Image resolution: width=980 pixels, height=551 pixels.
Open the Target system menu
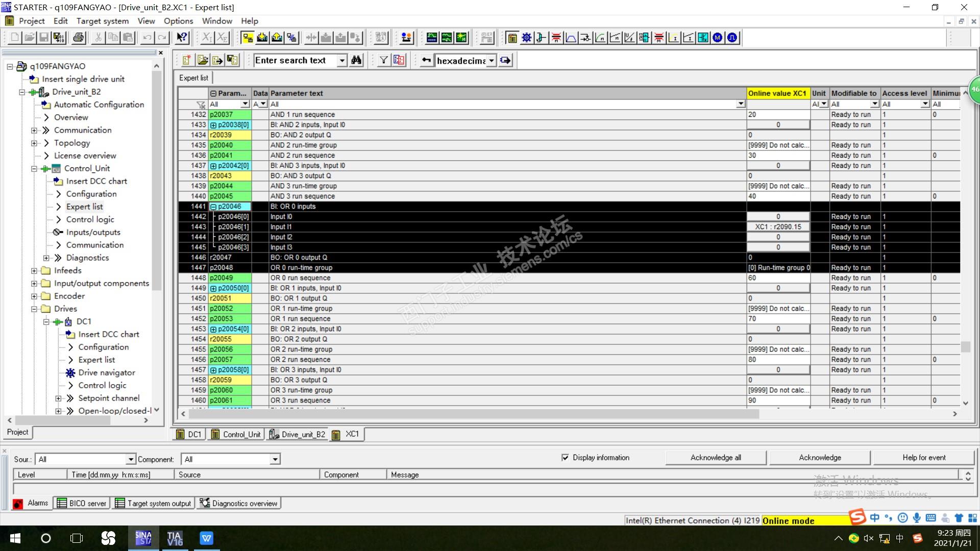click(102, 21)
